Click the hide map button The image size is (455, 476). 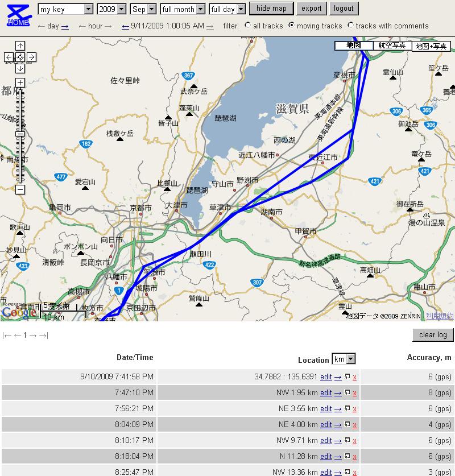(271, 9)
